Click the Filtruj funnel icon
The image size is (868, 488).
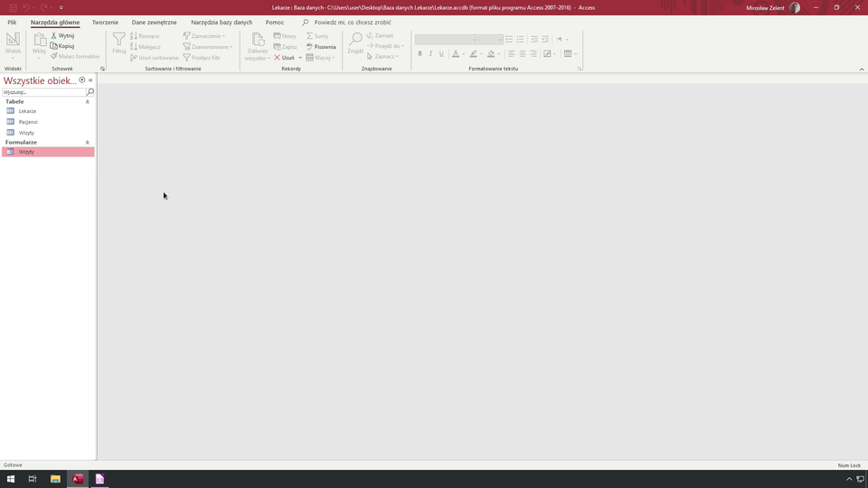119,40
